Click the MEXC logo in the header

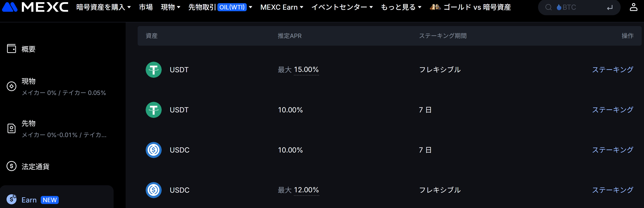pos(35,7)
